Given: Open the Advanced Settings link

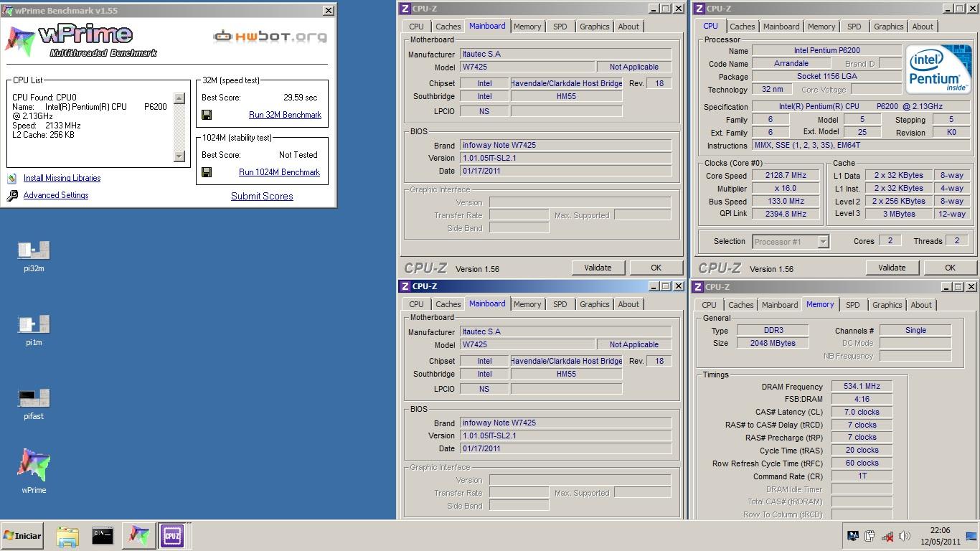Looking at the screenshot, I should pos(56,195).
